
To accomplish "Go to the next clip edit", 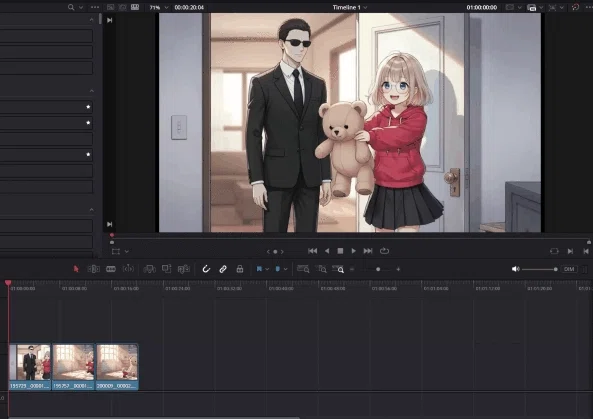I will [x=570, y=251].
